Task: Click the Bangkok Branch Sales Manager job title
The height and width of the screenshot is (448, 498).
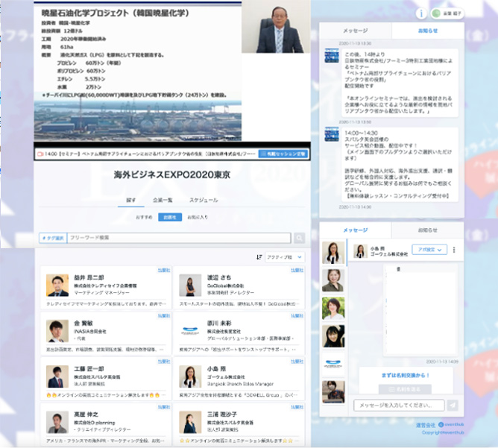Action: point(240,384)
